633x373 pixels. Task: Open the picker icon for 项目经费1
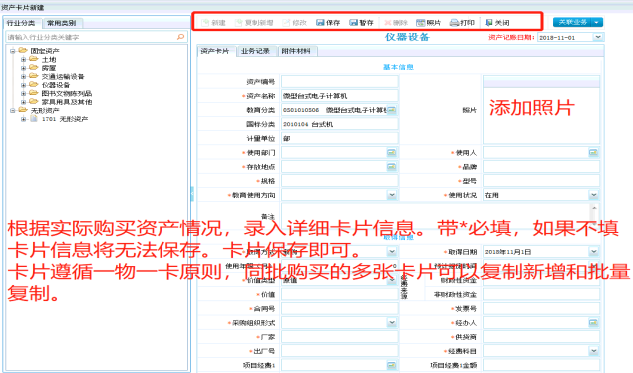pos(391,365)
